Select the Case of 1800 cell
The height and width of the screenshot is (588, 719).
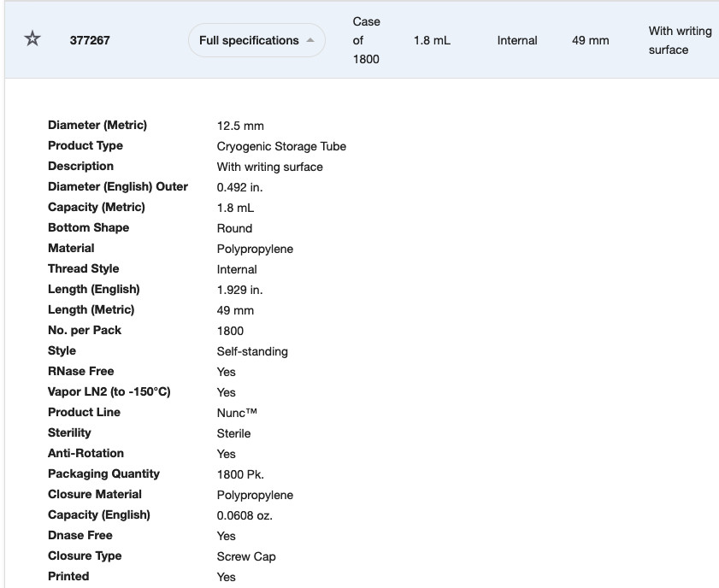367,40
